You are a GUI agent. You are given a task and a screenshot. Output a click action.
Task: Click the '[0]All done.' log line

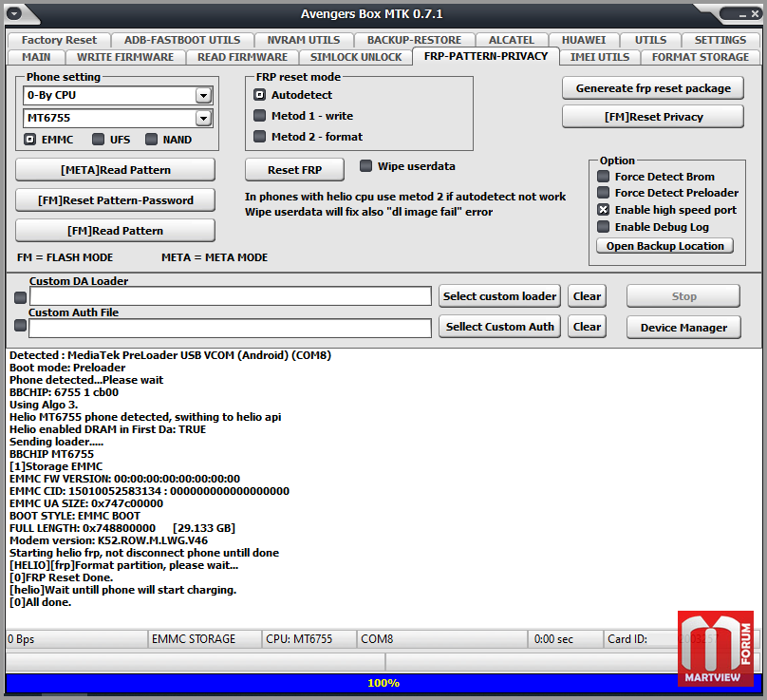click(41, 602)
